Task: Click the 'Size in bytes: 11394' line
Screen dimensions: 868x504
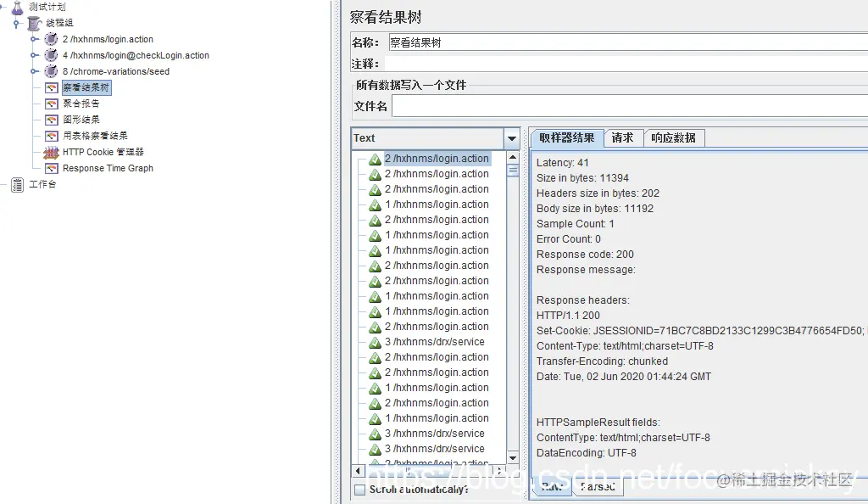Action: click(582, 178)
